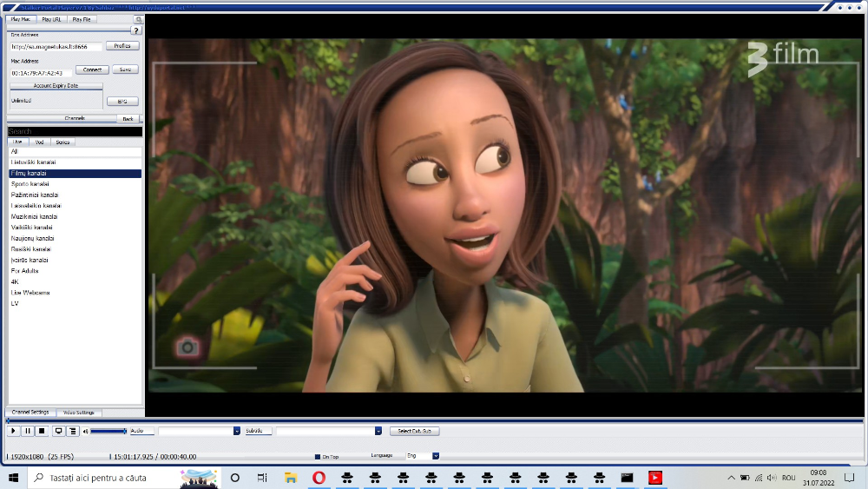Pause the video playback

(x=28, y=431)
